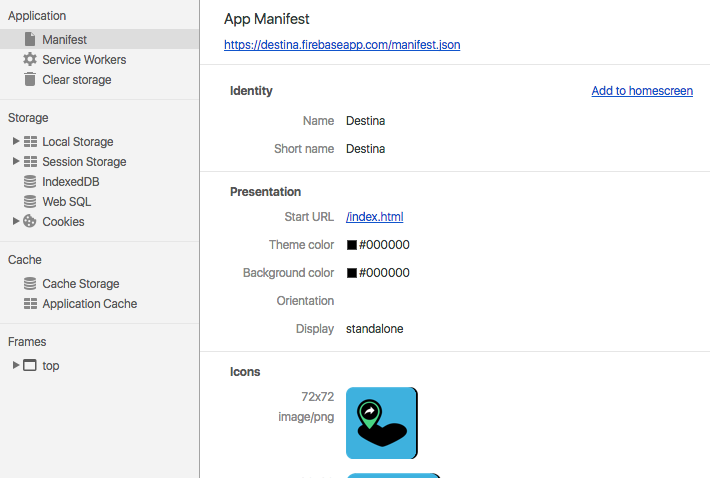Image resolution: width=710 pixels, height=478 pixels.
Task: Click the Theme color black swatch
Action: [352, 245]
